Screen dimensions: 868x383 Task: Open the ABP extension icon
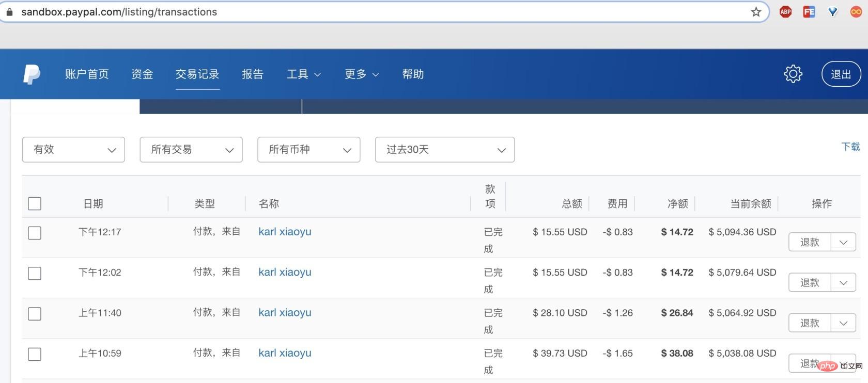tap(785, 12)
